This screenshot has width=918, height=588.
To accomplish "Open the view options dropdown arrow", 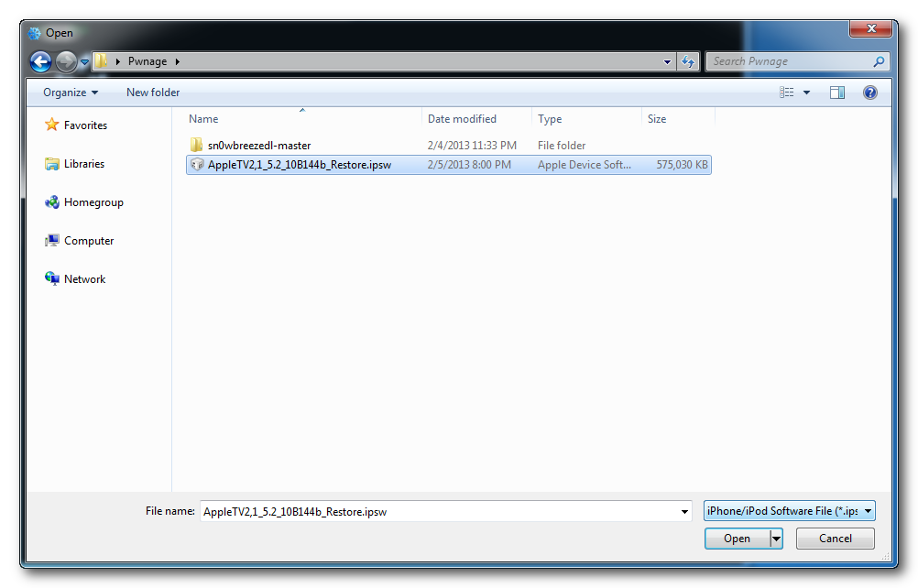I will click(807, 93).
